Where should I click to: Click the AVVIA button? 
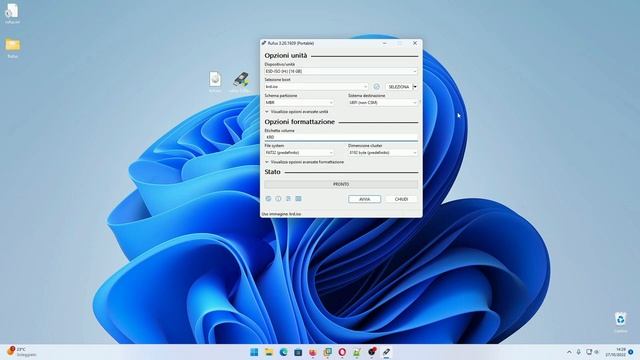[x=364, y=199]
